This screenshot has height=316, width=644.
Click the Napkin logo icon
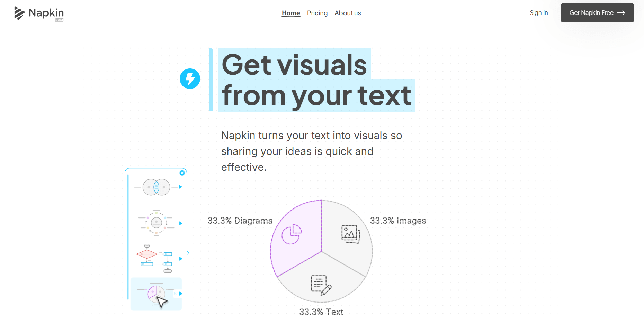point(19,13)
